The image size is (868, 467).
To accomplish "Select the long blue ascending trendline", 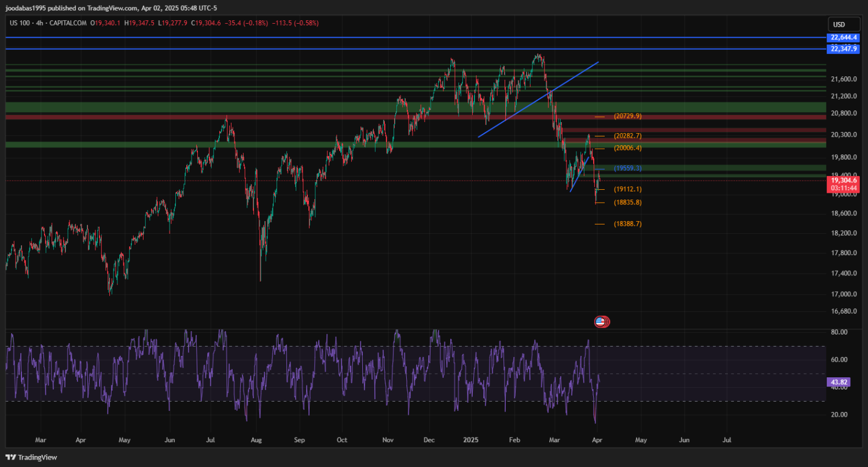I will tap(538, 99).
